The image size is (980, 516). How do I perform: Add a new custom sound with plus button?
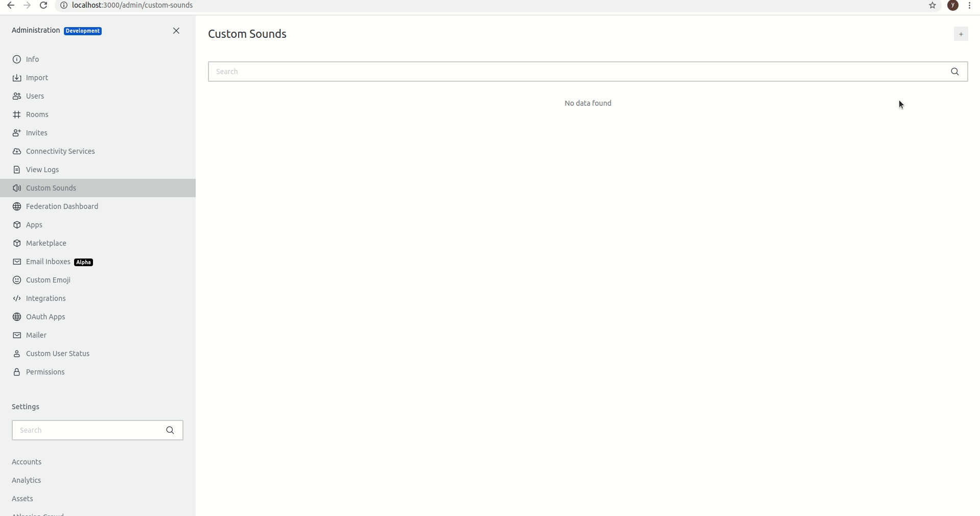pyautogui.click(x=961, y=34)
